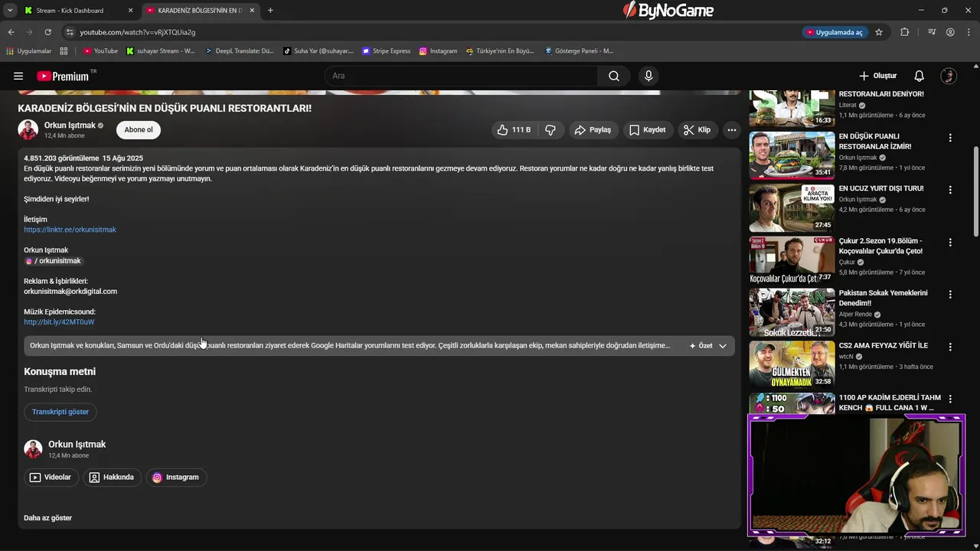Open Çukur channel name under Çukur episode

847,262
